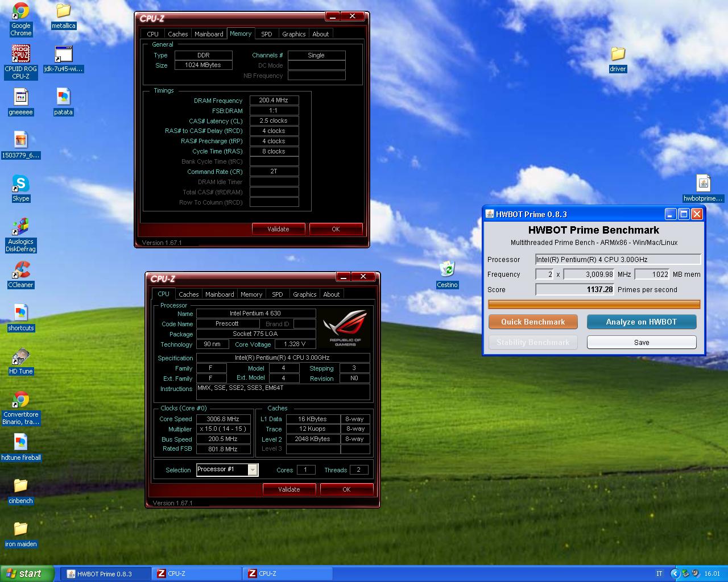Viewport: 728px width, 582px height.
Task: Click the frequency field showing 3,009.98
Action: pos(589,274)
